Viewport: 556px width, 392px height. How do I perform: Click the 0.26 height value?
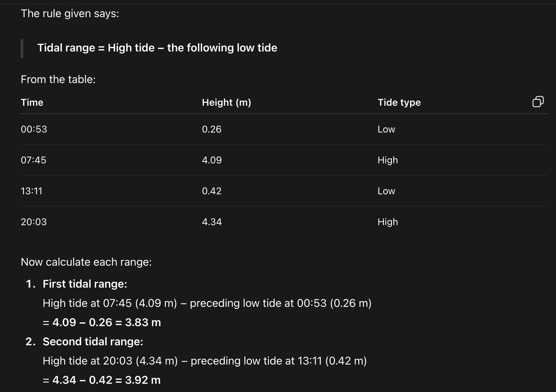212,129
